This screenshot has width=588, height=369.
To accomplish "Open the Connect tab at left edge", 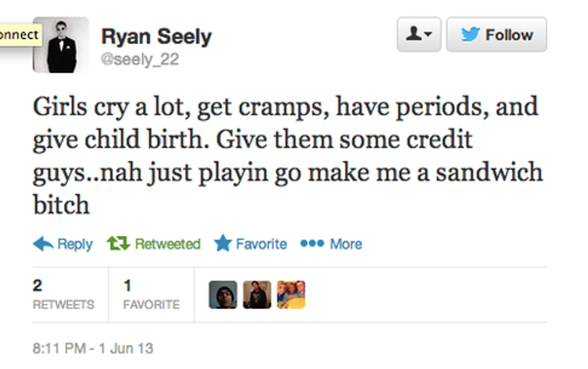I will pyautogui.click(x=19, y=35).
